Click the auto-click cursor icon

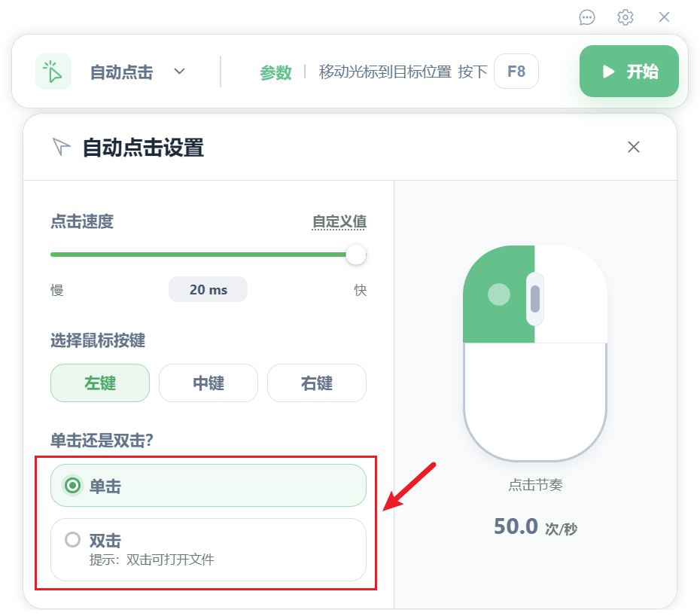coord(53,72)
